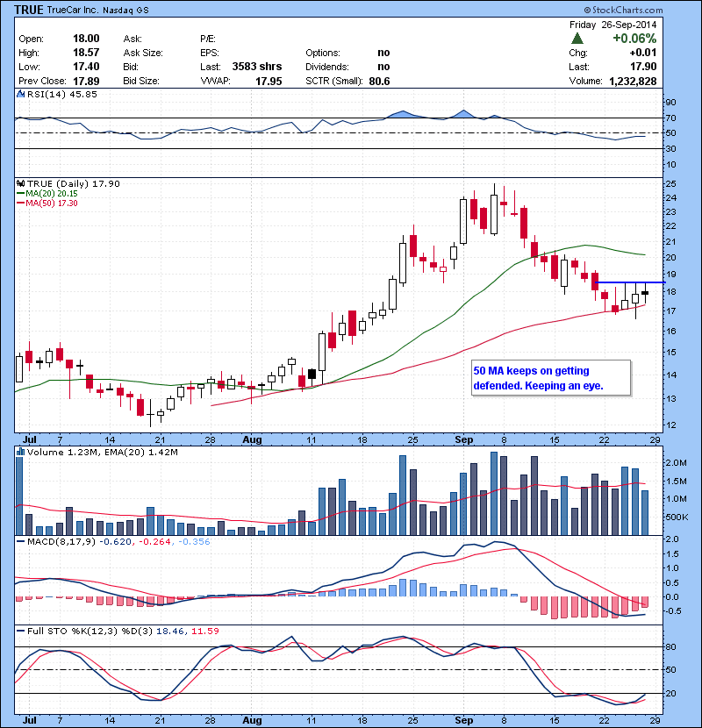Click the Jul label on the bottom date axis
The height and width of the screenshot is (728, 702).
[30, 720]
